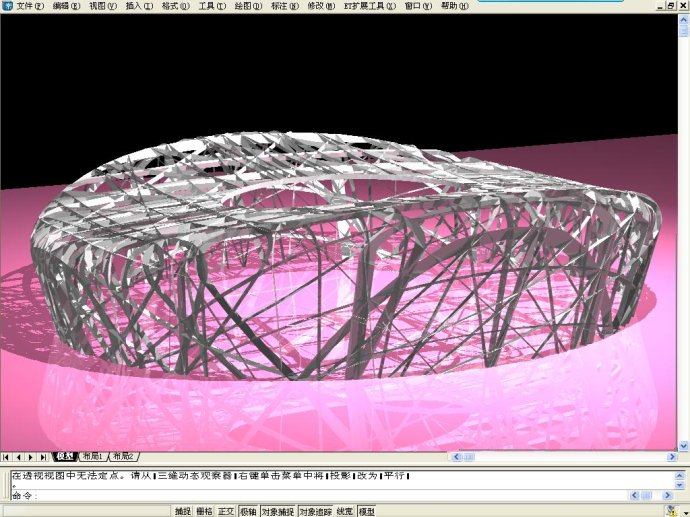
Task: Switch to the 布局1 tab
Action: (93, 457)
